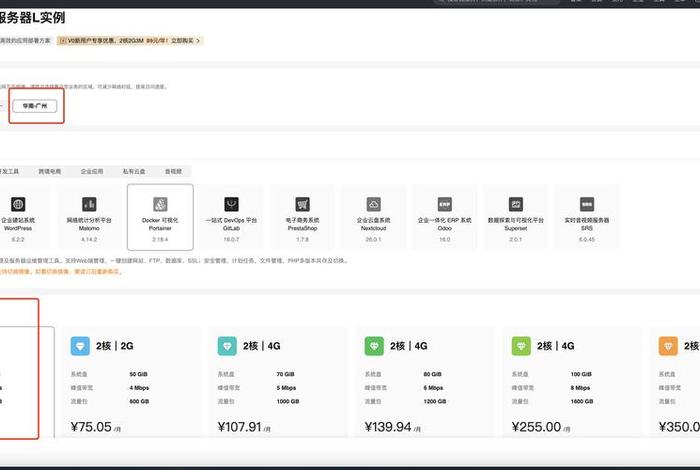Click the green icon on the ¥139.94 plan
The width and height of the screenshot is (700, 470).
(x=374, y=346)
